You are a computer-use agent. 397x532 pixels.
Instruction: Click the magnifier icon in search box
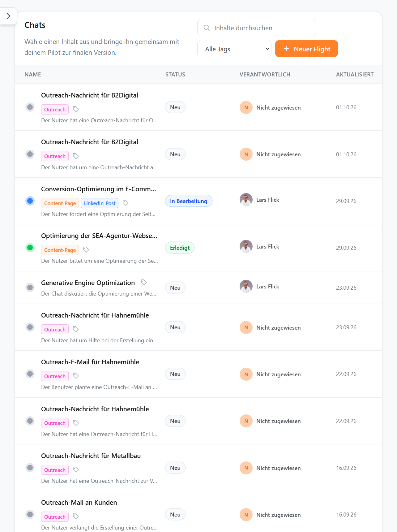207,28
